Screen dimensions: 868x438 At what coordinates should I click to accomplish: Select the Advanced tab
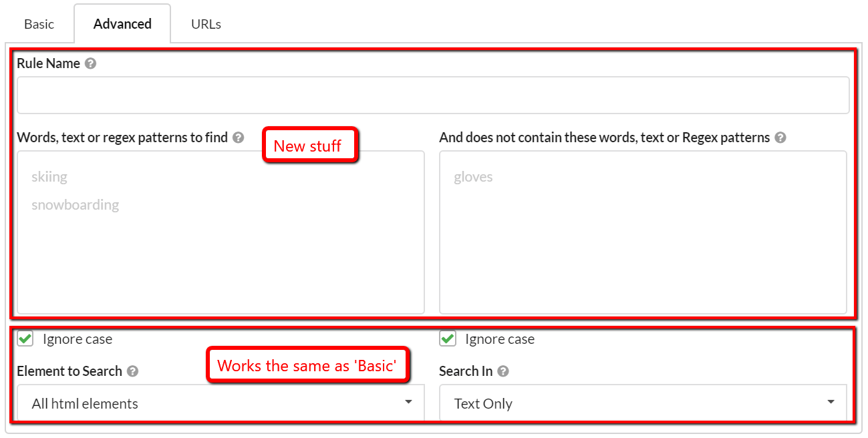(x=122, y=24)
